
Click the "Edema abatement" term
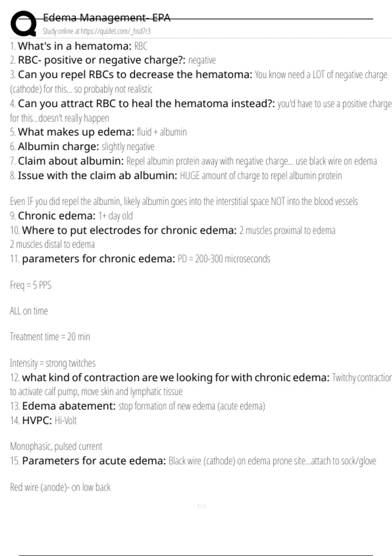69,406
